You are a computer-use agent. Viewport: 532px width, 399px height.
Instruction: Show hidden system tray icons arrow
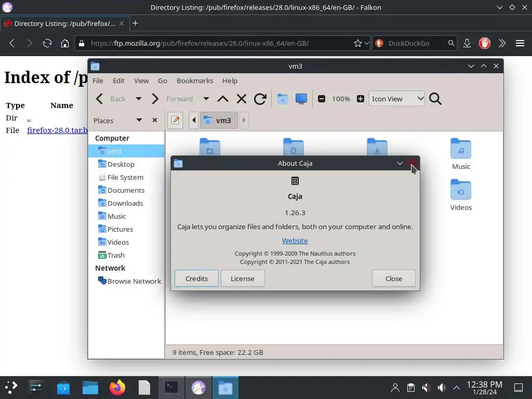point(457,387)
